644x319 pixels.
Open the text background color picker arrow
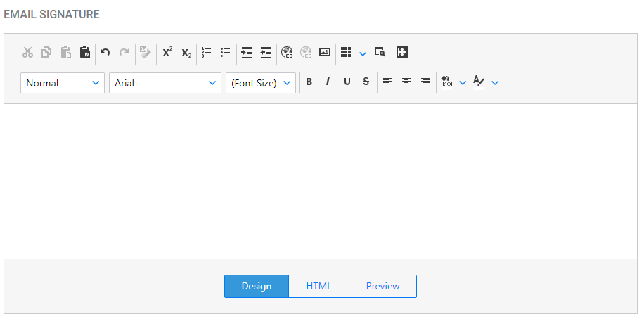click(x=463, y=83)
